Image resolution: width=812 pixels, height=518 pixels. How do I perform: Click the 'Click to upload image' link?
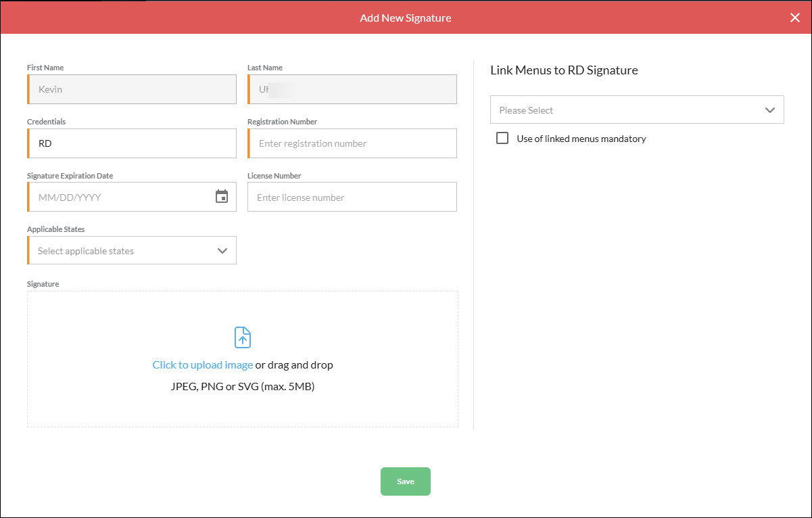pos(203,364)
